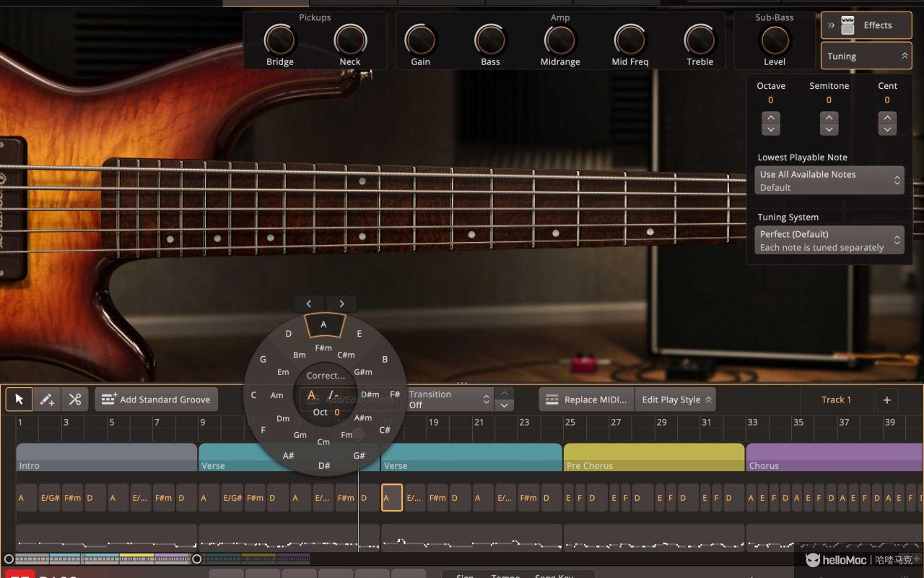Click the Oct value in chord wheel
The image size is (924, 578).
coord(337,413)
